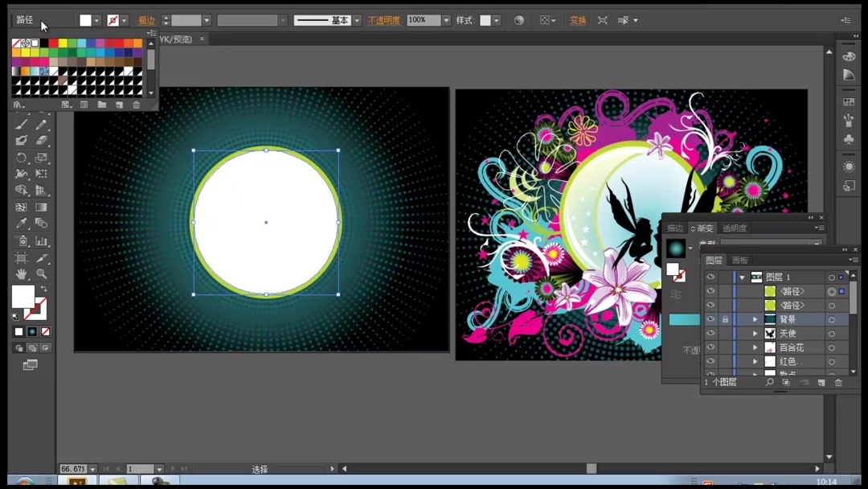
Task: Select the Pencil tool
Action: pos(41,125)
